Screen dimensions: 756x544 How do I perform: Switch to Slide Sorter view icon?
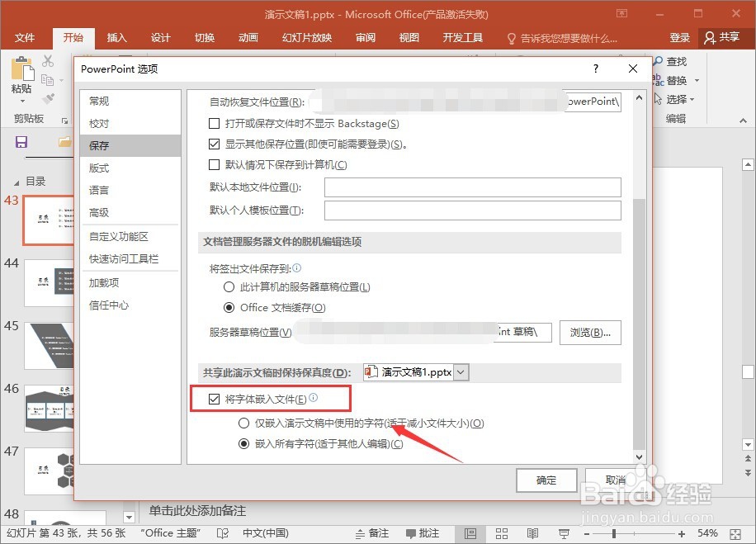[501, 533]
